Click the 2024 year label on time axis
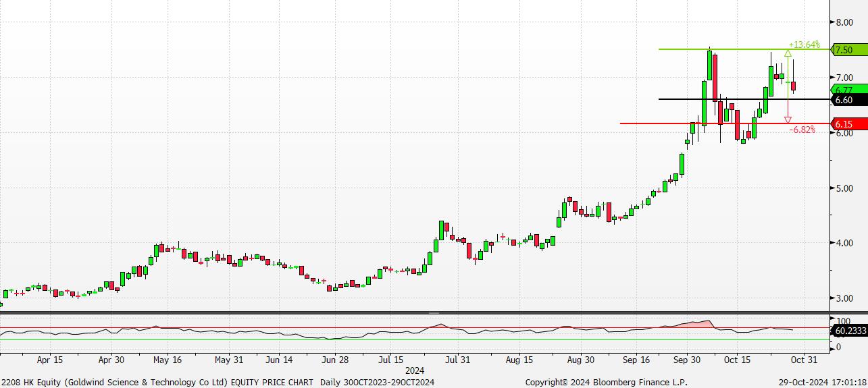The width and height of the screenshot is (868, 388). click(x=415, y=370)
